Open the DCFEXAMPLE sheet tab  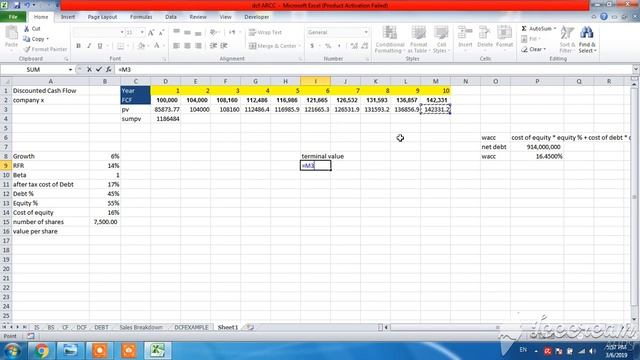tap(191, 327)
